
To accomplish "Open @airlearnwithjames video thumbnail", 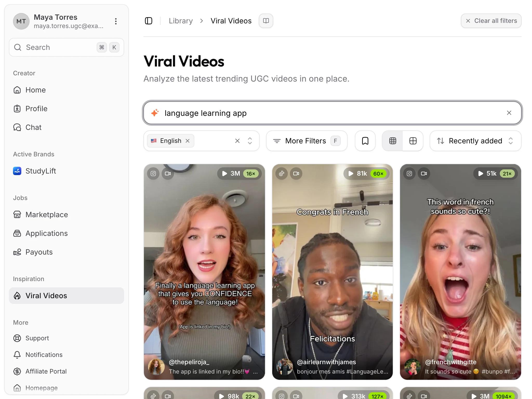I will (332, 272).
